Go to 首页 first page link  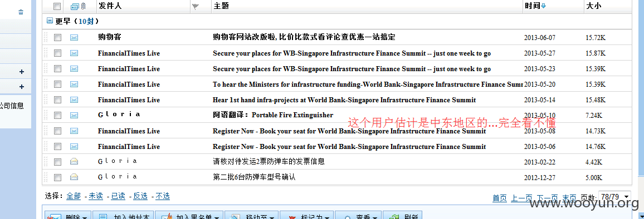coord(500,198)
